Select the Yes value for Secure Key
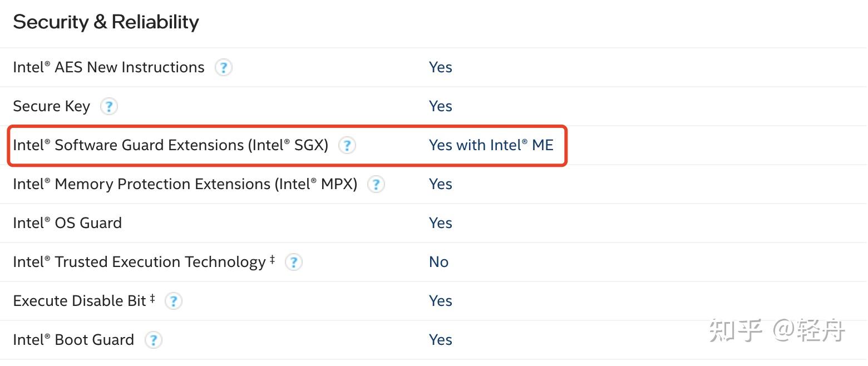 (x=440, y=106)
